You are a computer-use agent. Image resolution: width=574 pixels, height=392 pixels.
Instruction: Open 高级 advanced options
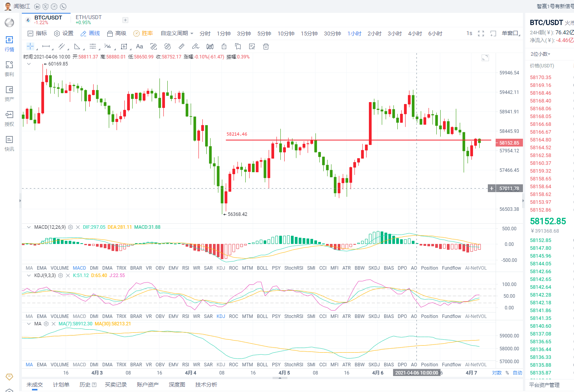pyautogui.click(x=117, y=34)
